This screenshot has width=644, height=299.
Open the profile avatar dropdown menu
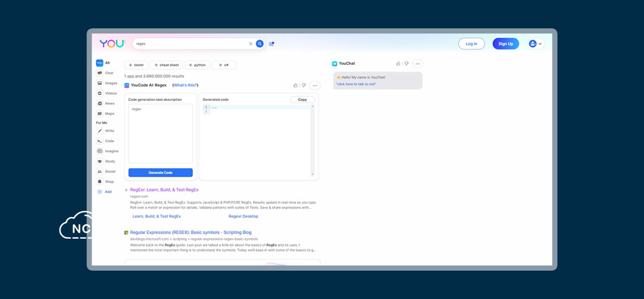click(x=536, y=44)
